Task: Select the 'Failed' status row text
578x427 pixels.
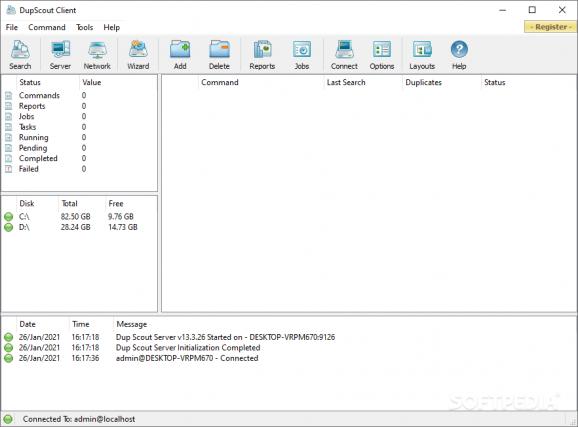Action: [x=29, y=169]
